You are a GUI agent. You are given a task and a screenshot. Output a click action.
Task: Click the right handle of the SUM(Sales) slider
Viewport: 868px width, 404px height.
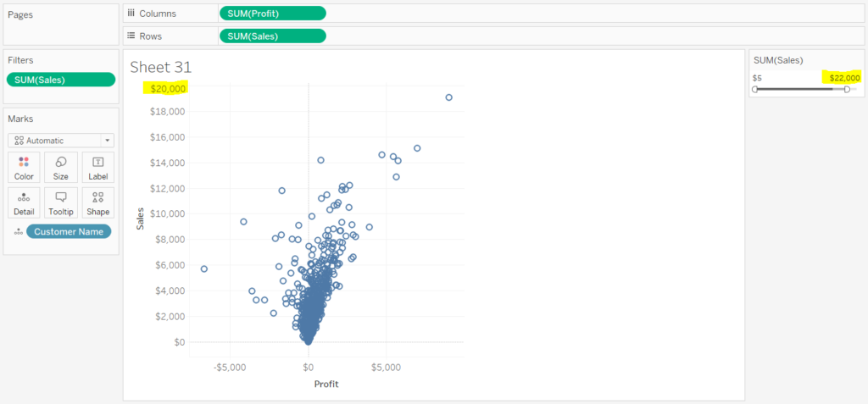click(847, 89)
